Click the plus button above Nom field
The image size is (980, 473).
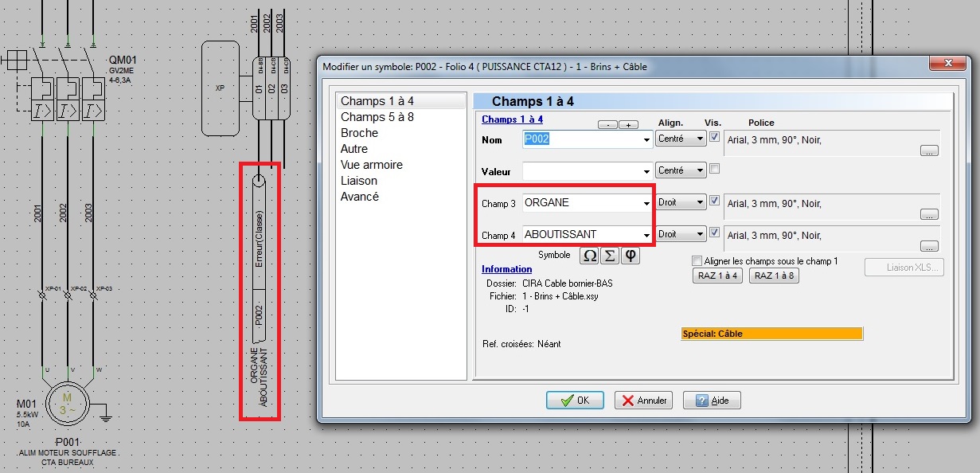[629, 125]
